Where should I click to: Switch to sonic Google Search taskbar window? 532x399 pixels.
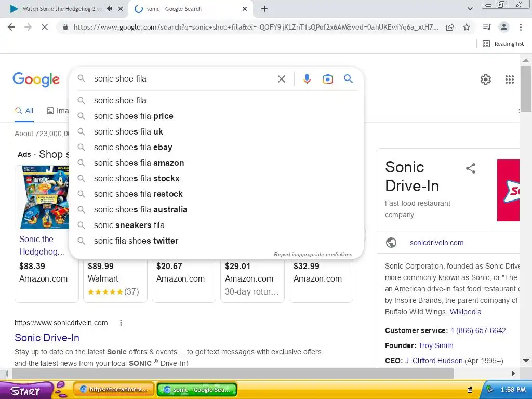point(197,390)
